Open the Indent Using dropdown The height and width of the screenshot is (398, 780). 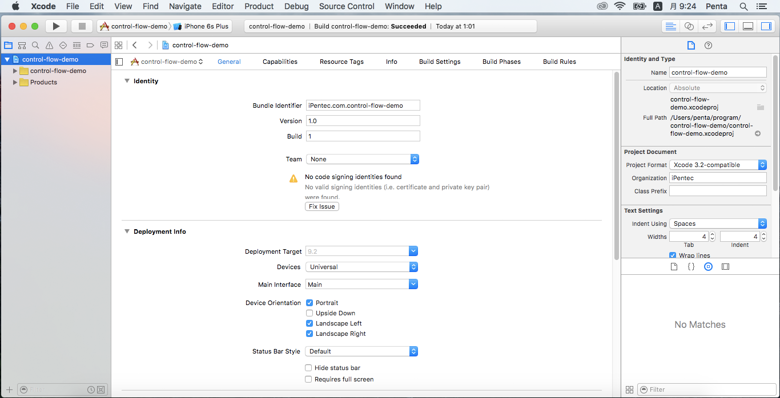718,224
